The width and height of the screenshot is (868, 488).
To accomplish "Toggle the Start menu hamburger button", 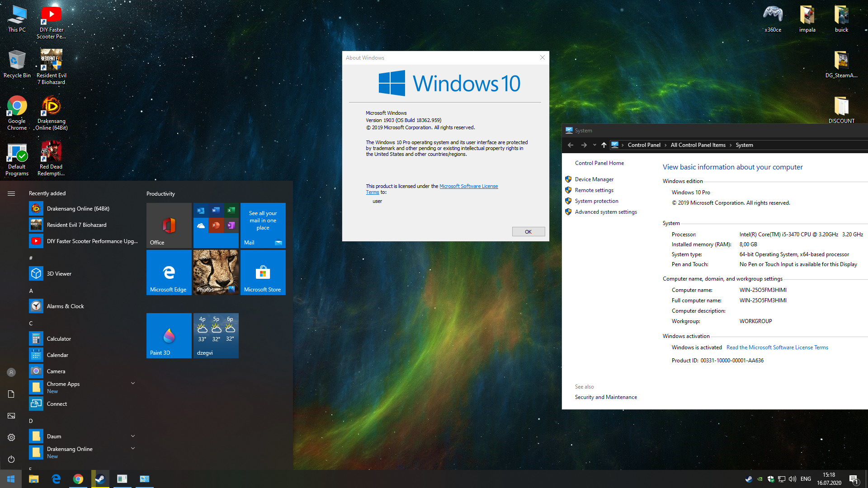I will tap(11, 193).
